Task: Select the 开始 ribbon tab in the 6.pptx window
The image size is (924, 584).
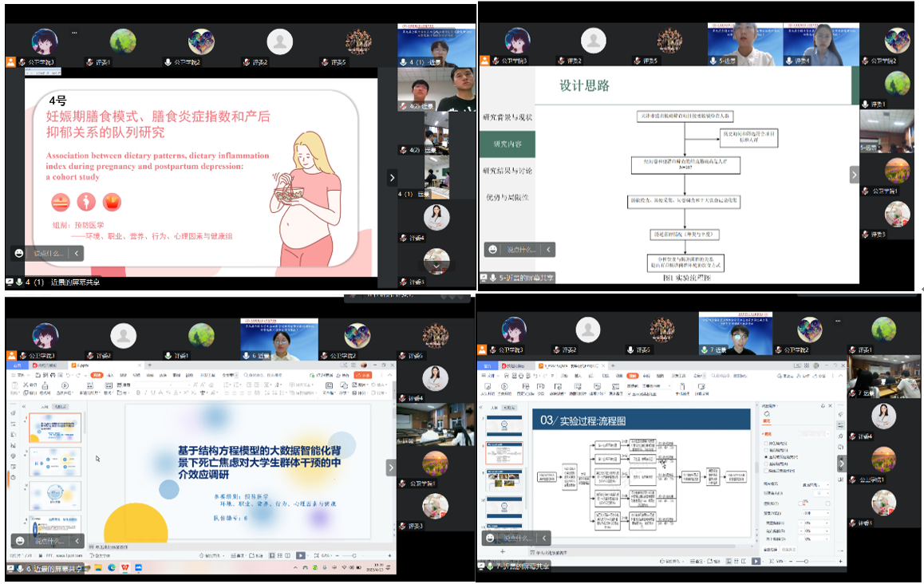Action: click(97, 375)
